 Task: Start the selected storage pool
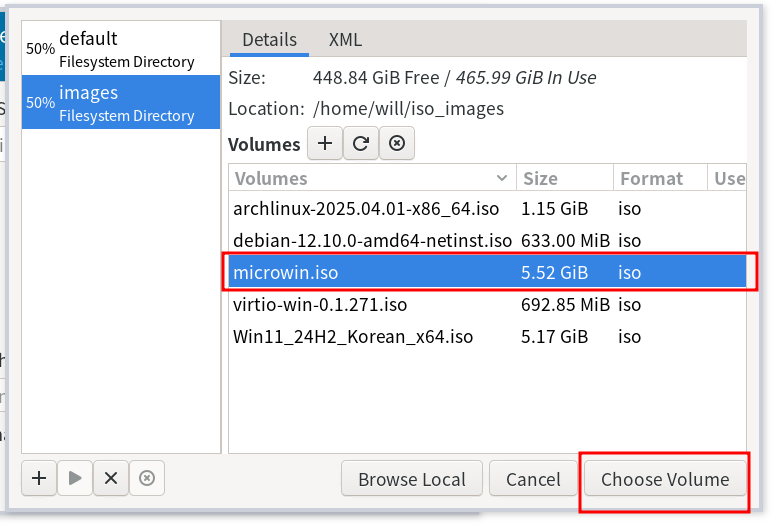tap(75, 479)
